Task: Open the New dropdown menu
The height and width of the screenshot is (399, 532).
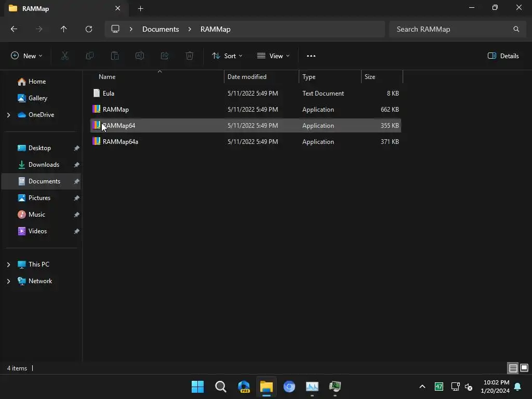Action: 26,56
